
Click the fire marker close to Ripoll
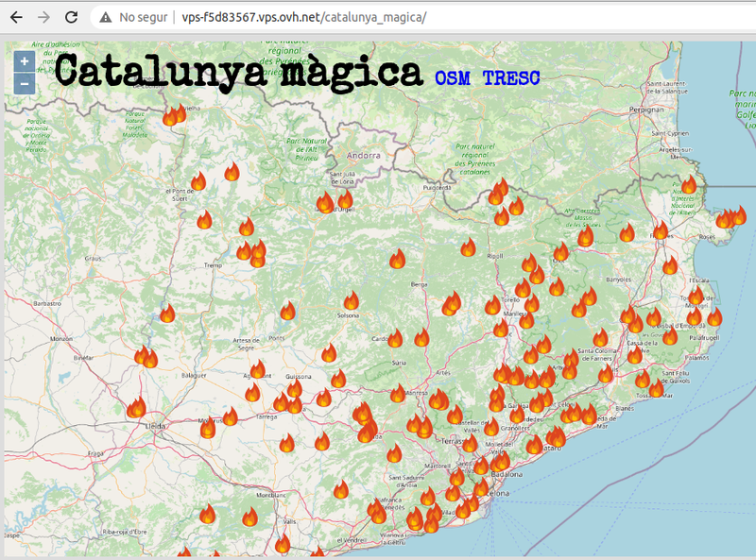468,246
